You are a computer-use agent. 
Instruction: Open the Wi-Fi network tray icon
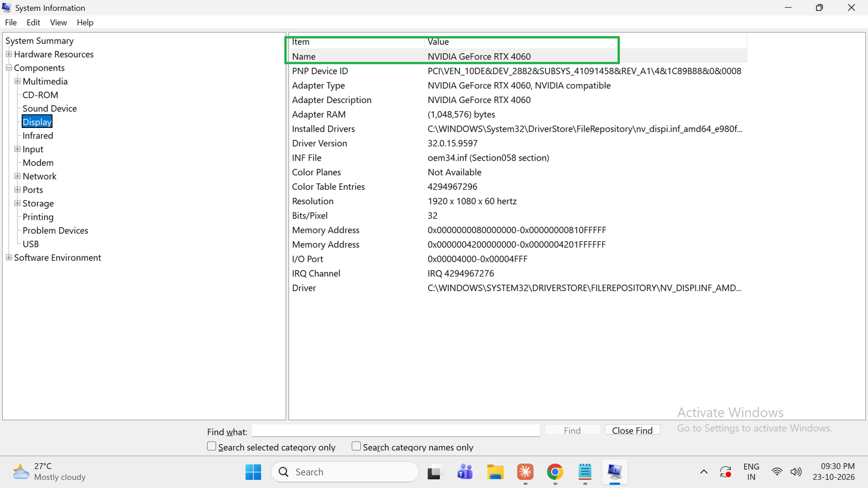(777, 472)
